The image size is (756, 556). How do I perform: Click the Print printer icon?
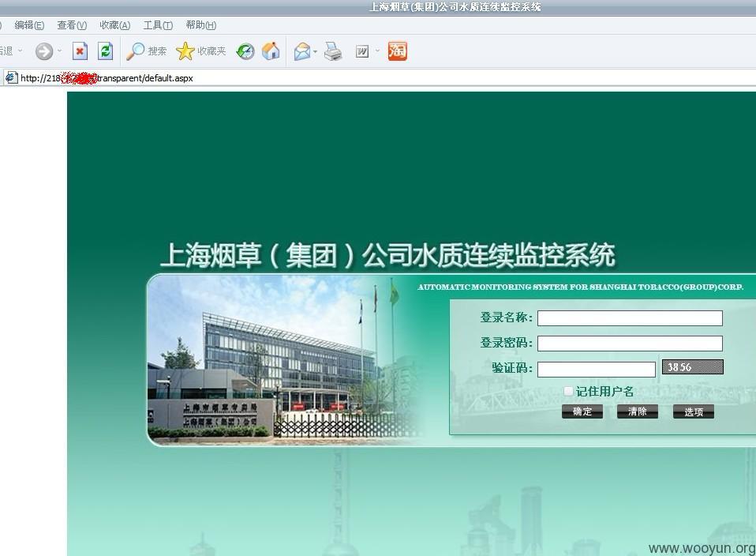tap(333, 51)
